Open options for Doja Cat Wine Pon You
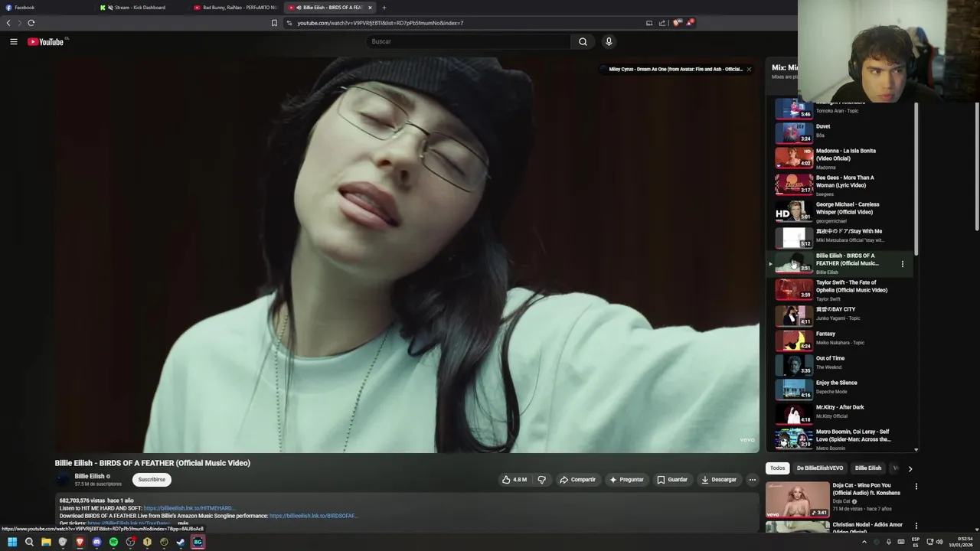The image size is (980, 551). (x=916, y=487)
